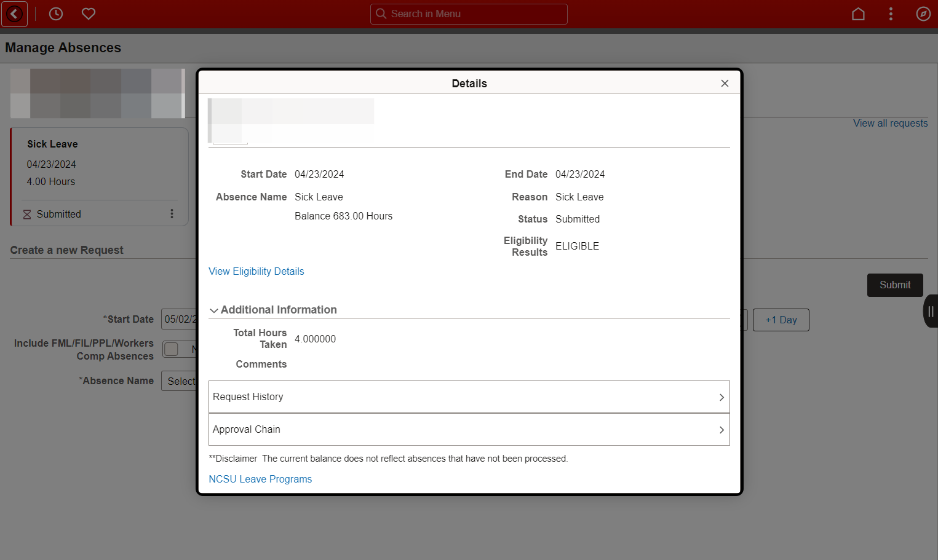Click the View all requests link

[x=890, y=124]
